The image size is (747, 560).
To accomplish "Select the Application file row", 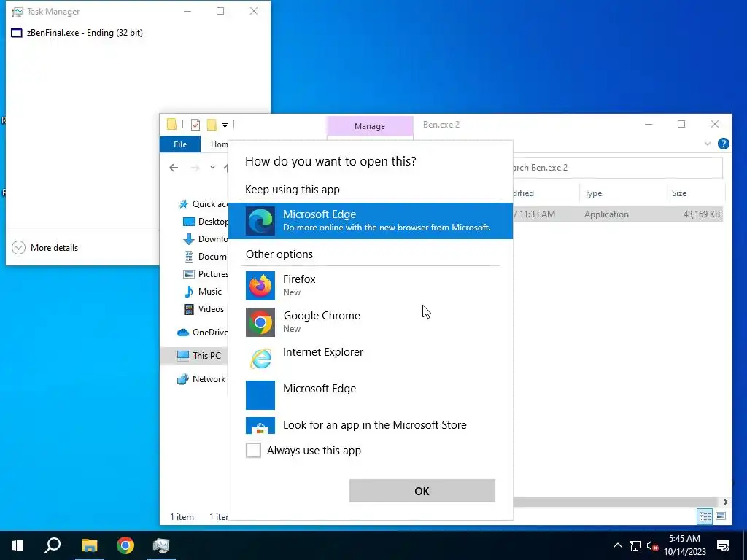I will tap(618, 214).
